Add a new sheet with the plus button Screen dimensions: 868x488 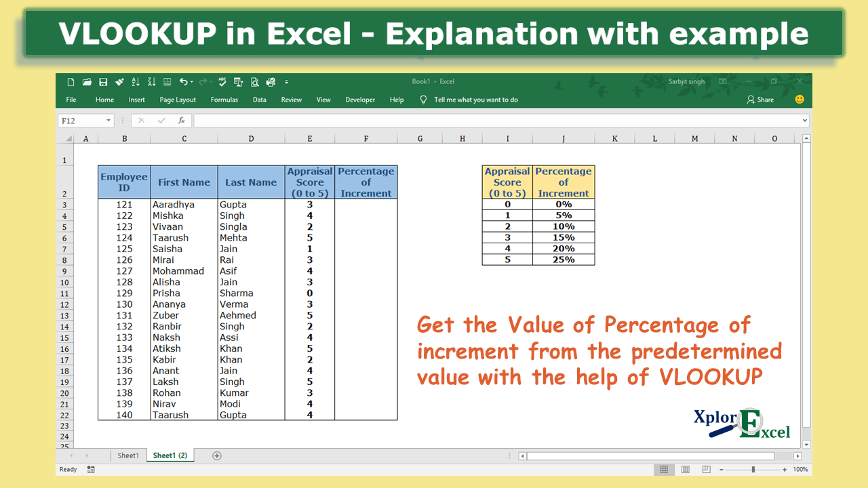(216, 455)
